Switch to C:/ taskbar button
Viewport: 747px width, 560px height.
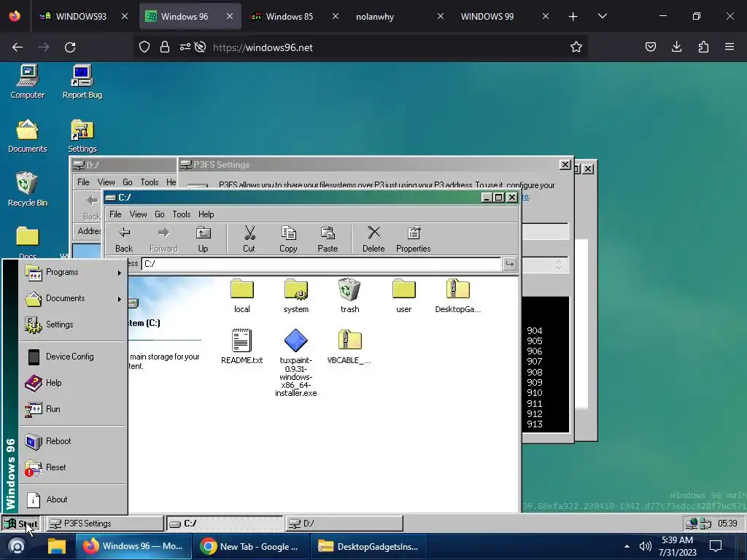point(225,524)
